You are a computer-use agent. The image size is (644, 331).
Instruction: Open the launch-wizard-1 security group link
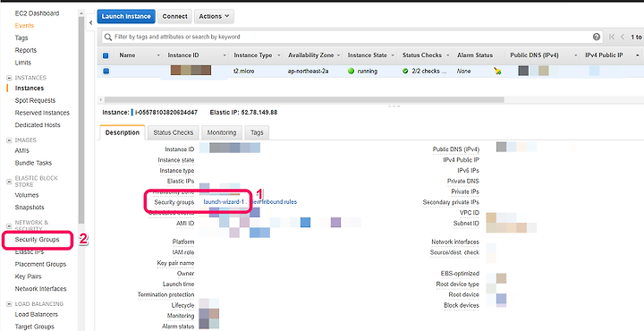225,202
